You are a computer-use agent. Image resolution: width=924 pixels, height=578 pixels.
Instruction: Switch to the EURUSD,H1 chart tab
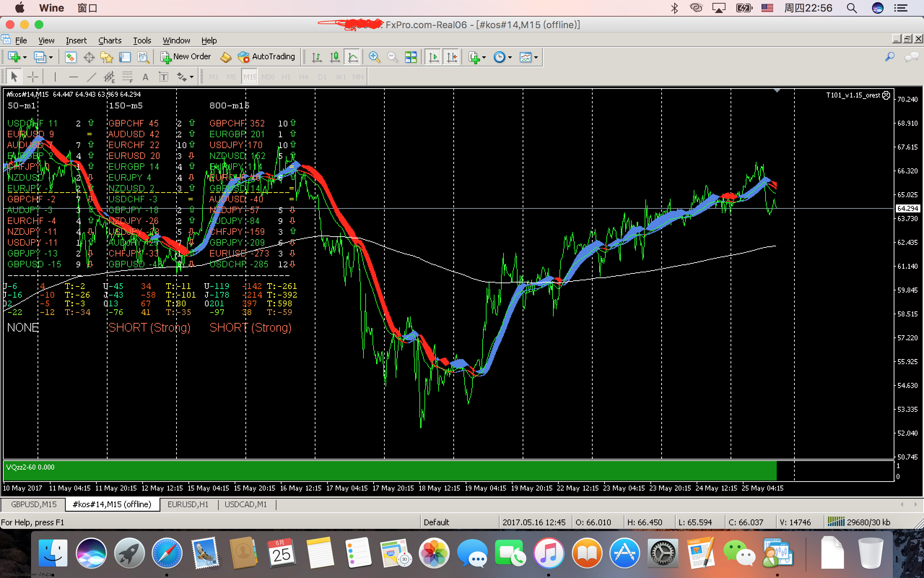188,504
